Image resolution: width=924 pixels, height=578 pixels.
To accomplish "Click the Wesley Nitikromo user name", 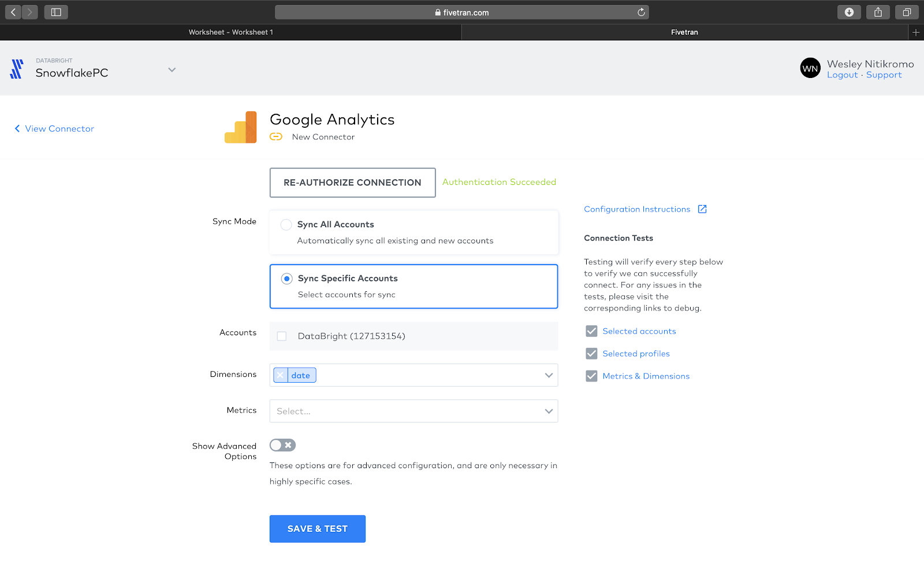I will pos(870,64).
